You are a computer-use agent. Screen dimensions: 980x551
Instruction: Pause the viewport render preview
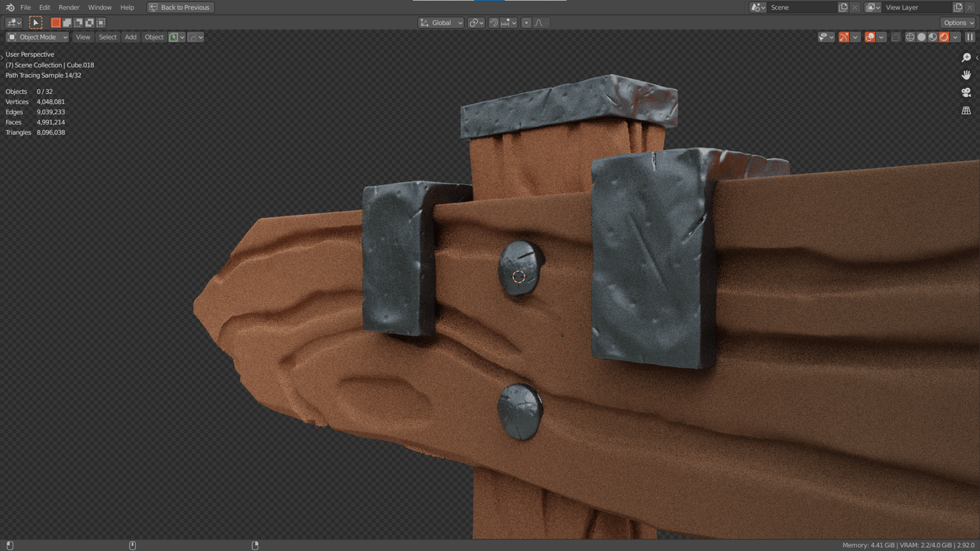pyautogui.click(x=970, y=37)
